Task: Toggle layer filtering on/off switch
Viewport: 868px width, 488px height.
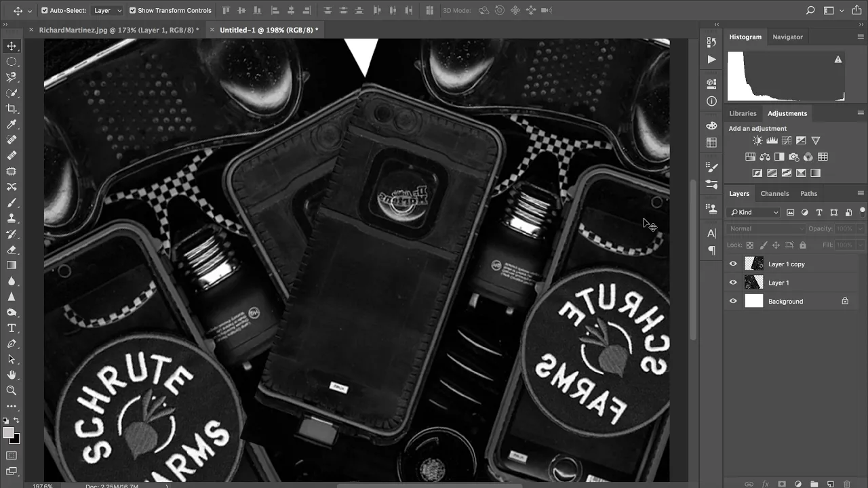Action: tap(862, 211)
